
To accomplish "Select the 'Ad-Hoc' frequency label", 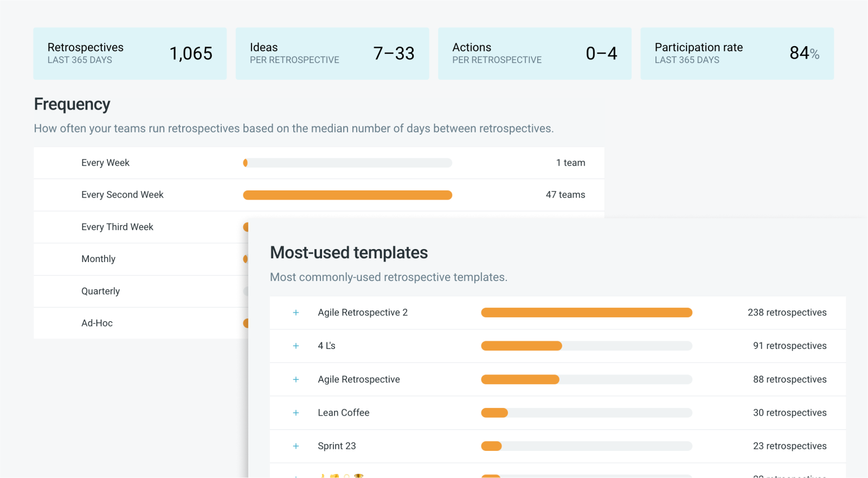I will (97, 323).
